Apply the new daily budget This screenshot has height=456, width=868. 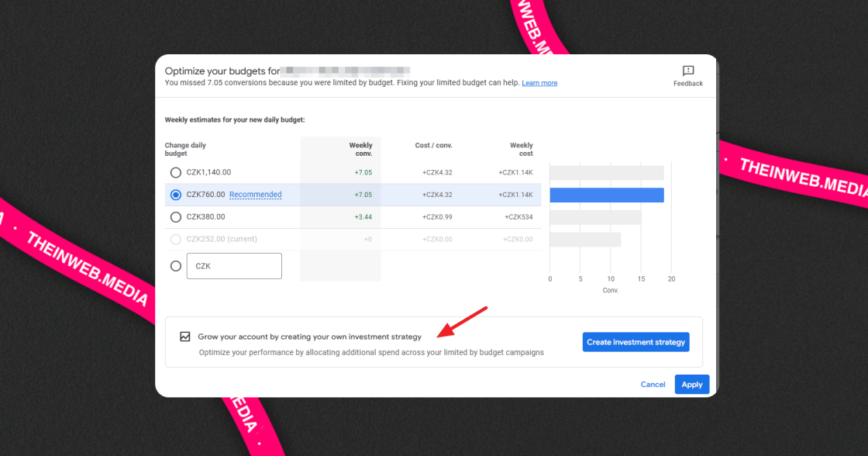point(691,384)
